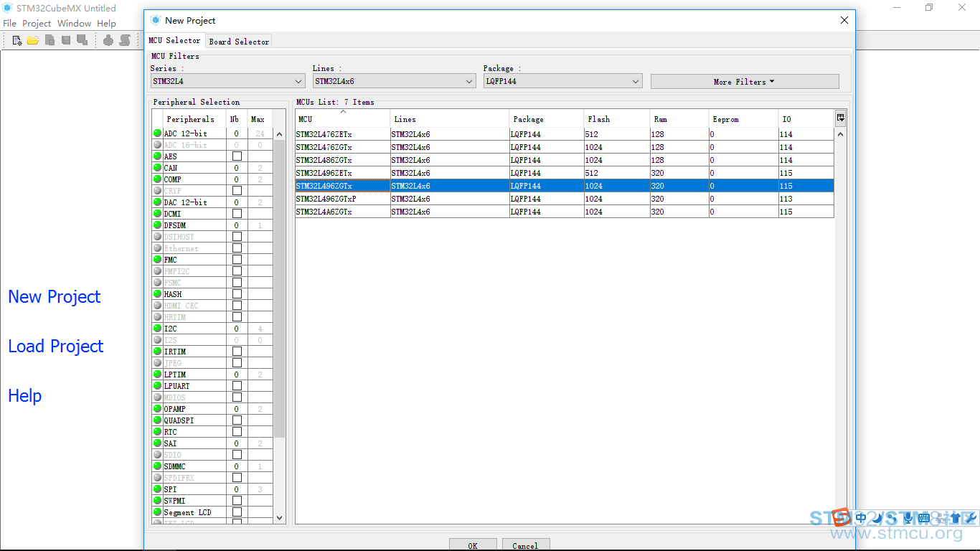Viewport: 980px width, 551px height.
Task: Click the greyed-out toolbar icon left of the S-shaped one
Action: (x=108, y=40)
